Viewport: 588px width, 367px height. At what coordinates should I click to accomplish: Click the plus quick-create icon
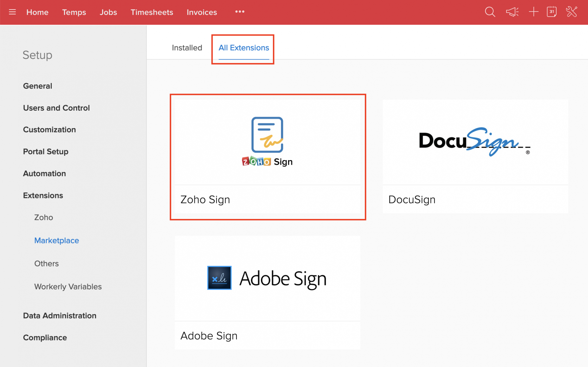[x=533, y=12]
